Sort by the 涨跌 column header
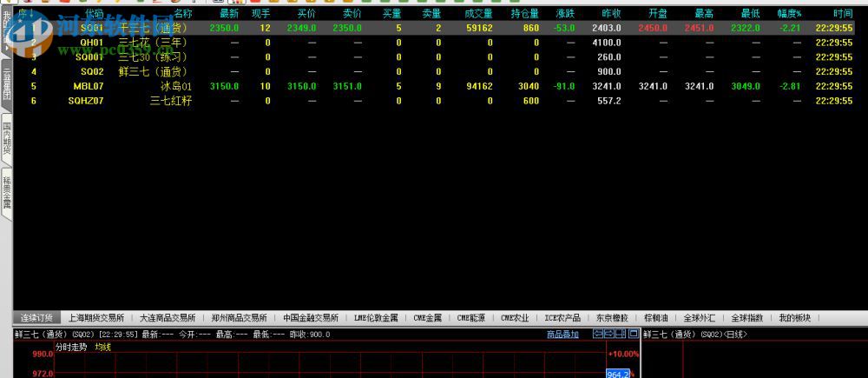The height and width of the screenshot is (378, 868). pos(565,13)
